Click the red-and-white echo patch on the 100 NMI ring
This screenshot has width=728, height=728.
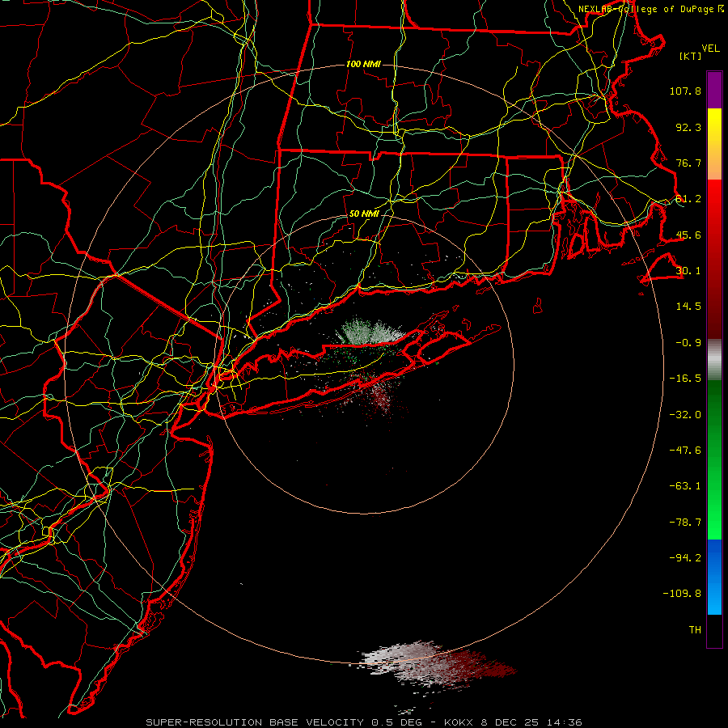(437, 664)
